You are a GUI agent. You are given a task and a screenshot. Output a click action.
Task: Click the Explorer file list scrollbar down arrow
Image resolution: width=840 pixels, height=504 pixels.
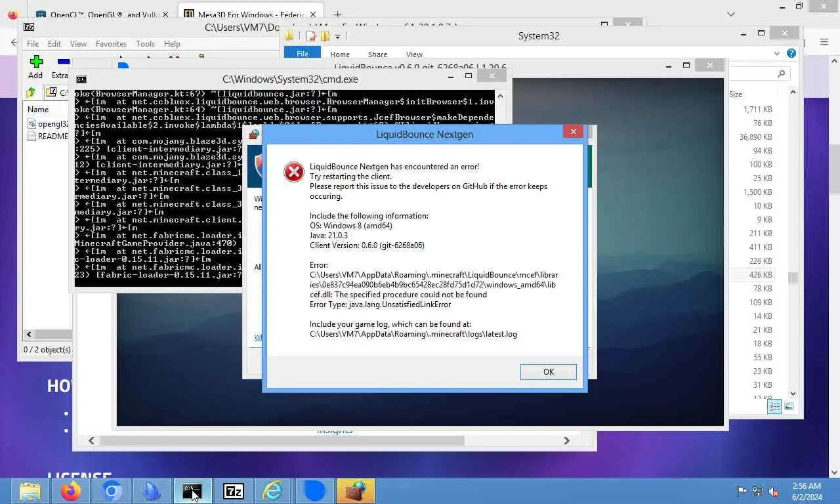click(793, 393)
